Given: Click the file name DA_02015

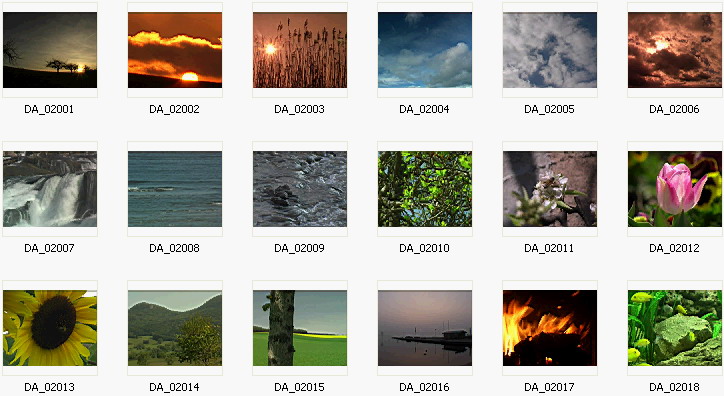Looking at the screenshot, I should pyautogui.click(x=299, y=387).
